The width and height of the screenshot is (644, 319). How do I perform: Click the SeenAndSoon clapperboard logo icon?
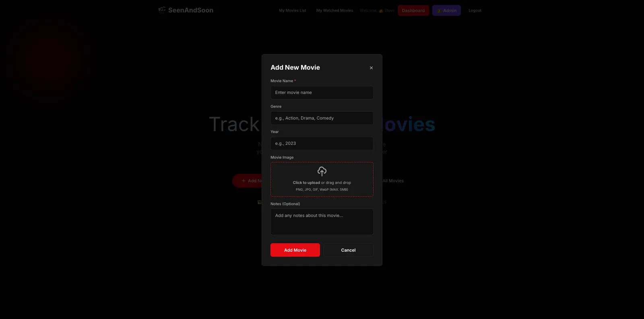[x=162, y=10]
